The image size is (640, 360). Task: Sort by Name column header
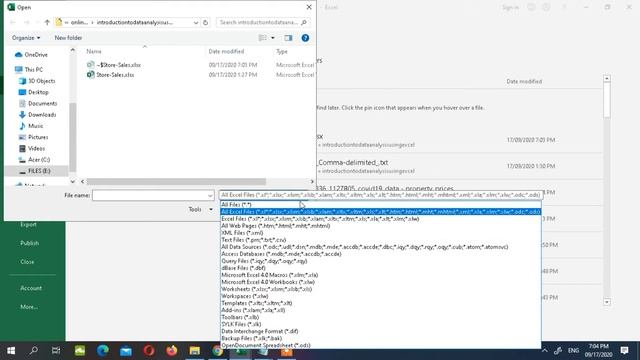coord(94,51)
